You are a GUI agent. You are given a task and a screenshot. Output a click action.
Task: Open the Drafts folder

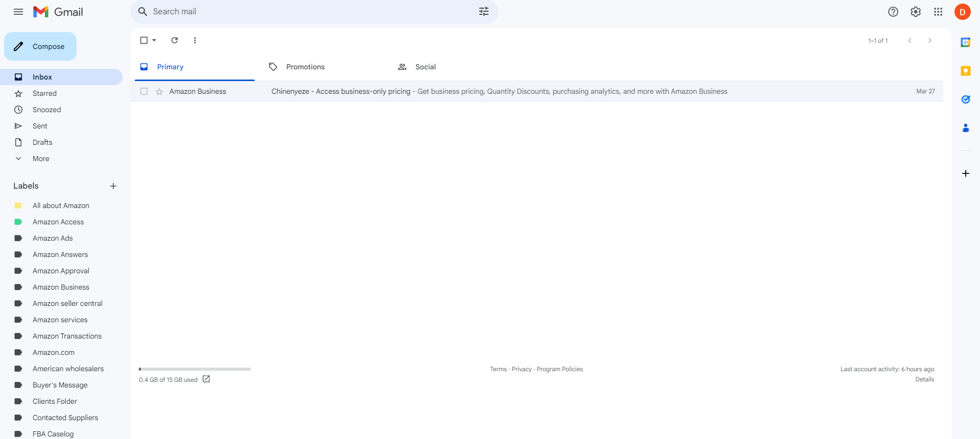(61, 142)
